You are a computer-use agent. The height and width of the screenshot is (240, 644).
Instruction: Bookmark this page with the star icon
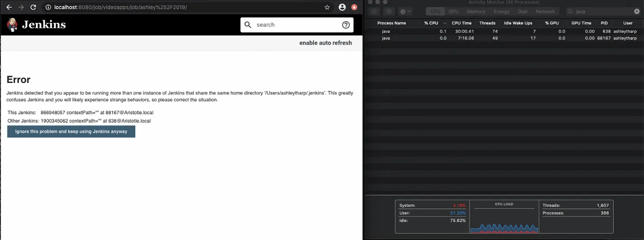[x=327, y=7]
